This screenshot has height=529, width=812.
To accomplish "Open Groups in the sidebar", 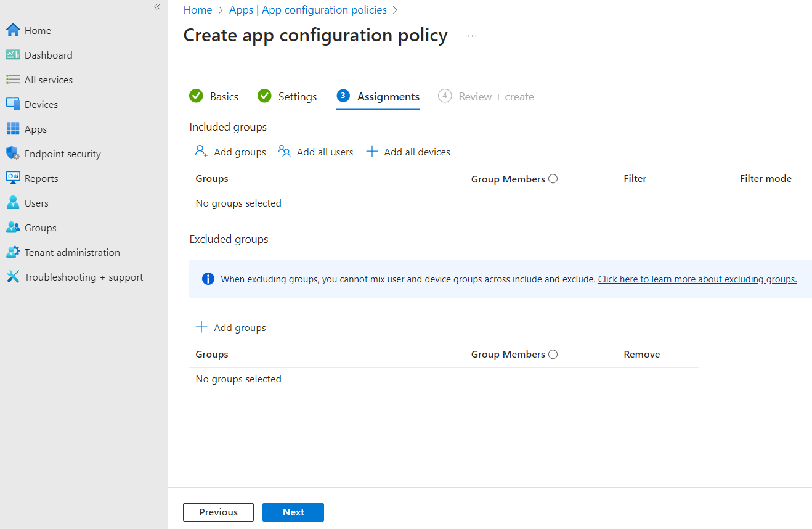I will point(41,228).
